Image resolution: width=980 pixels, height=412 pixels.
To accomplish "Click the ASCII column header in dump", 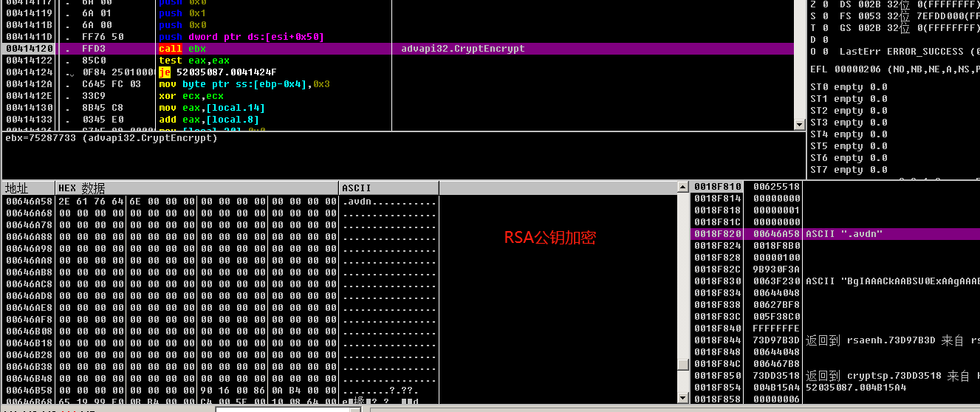I will click(388, 188).
